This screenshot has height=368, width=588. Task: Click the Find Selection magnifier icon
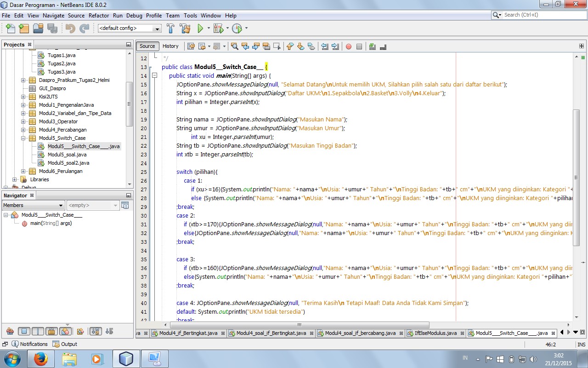pos(234,46)
